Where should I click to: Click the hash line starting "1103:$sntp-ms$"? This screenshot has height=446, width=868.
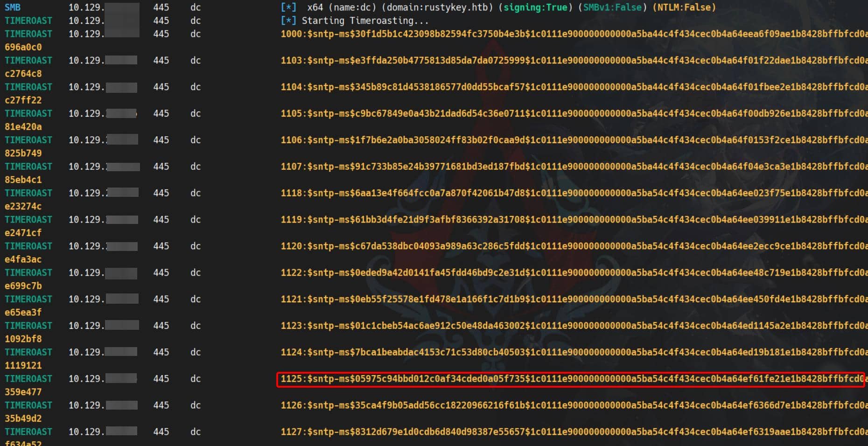click(x=574, y=61)
